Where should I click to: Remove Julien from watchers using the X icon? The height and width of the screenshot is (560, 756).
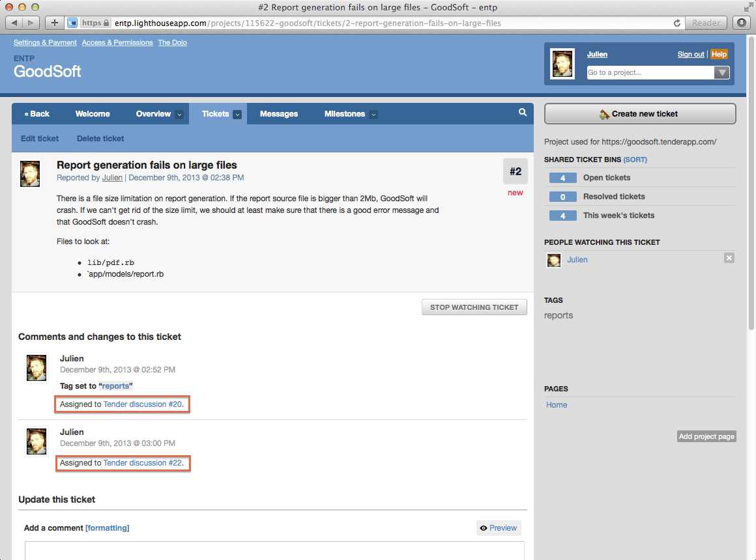pyautogui.click(x=729, y=259)
